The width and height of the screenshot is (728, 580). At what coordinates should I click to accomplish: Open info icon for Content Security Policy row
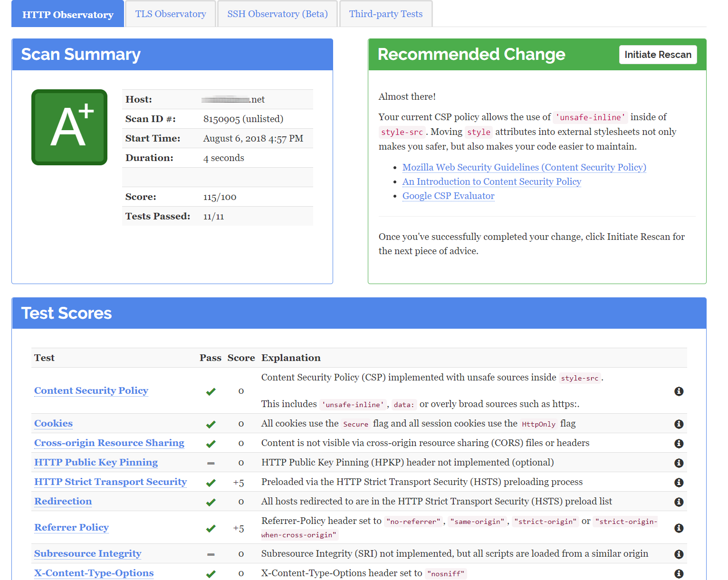[679, 391]
